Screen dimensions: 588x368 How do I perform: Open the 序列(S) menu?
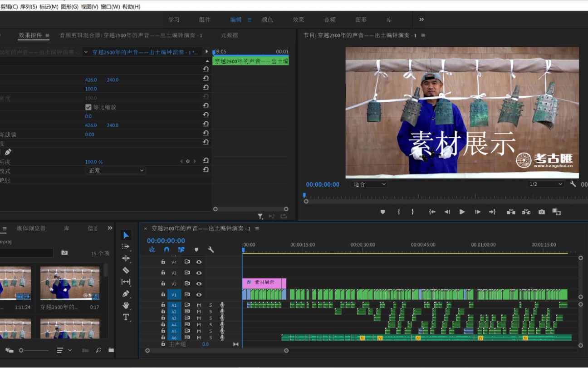29,7
